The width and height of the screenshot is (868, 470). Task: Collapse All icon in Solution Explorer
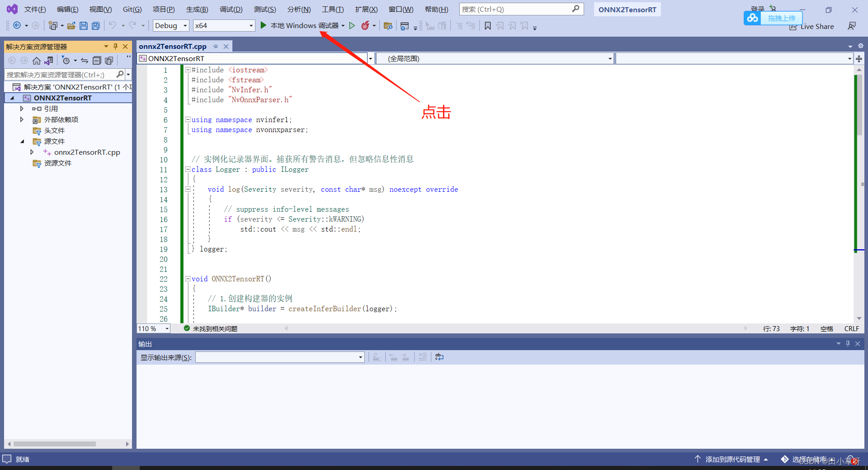(97, 61)
